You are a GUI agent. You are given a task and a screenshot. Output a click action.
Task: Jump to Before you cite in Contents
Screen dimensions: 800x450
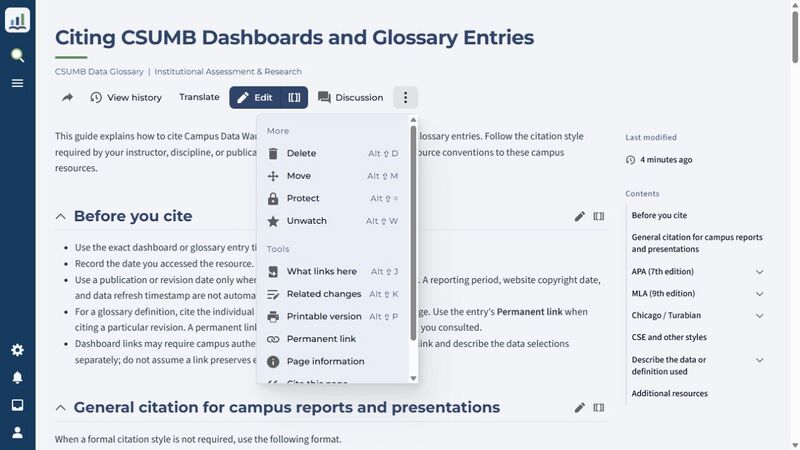coord(659,215)
